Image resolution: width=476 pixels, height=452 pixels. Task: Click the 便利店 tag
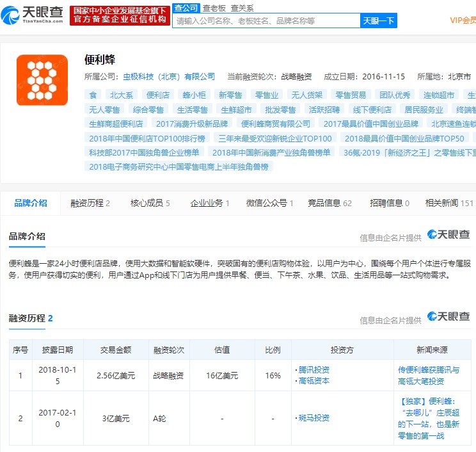tap(158, 95)
